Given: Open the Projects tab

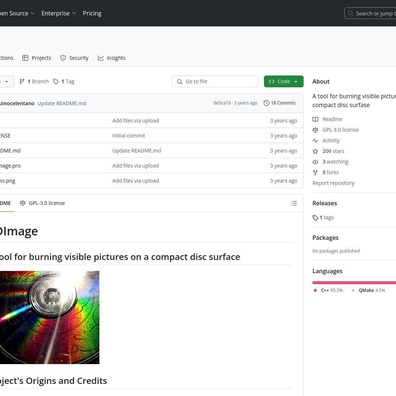Looking at the screenshot, I should point(37,58).
